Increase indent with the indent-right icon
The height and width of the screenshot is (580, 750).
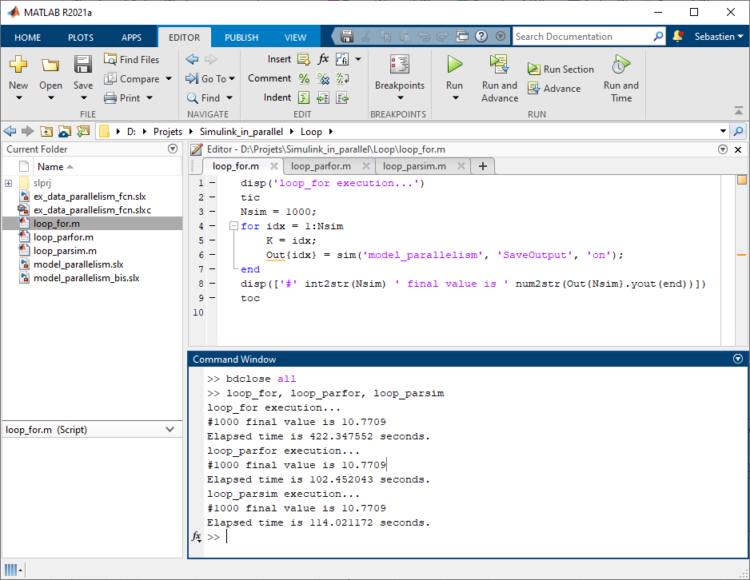pos(323,98)
